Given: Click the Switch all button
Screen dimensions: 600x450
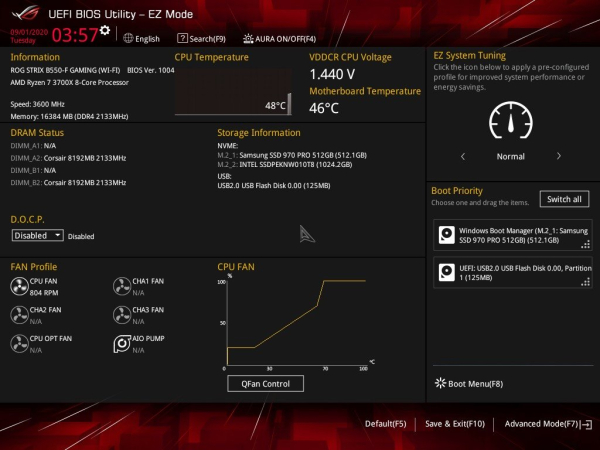Looking at the screenshot, I should [x=564, y=199].
